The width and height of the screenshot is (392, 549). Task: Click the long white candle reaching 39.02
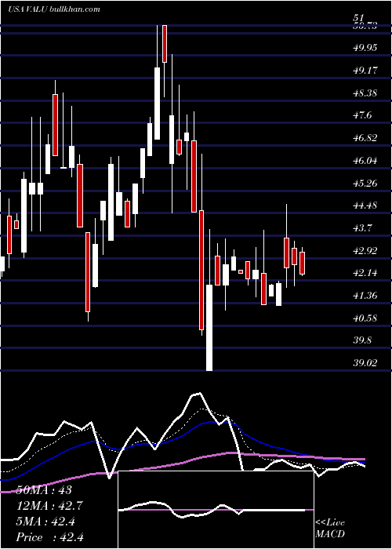209,328
